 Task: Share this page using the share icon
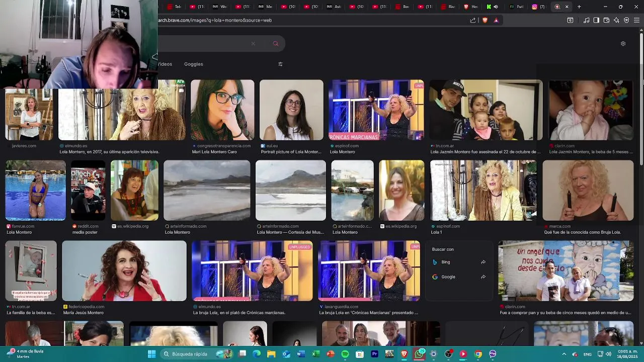(473, 20)
